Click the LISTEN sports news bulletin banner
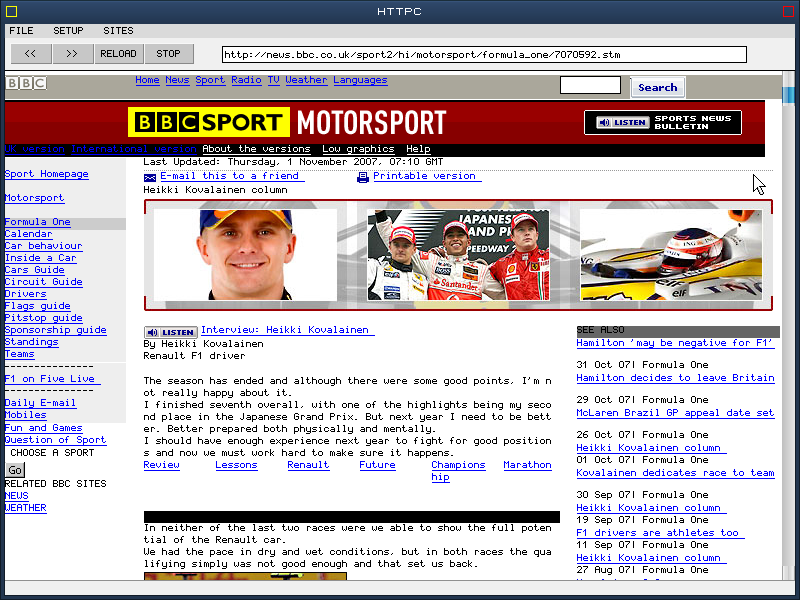The image size is (800, 600). point(663,122)
